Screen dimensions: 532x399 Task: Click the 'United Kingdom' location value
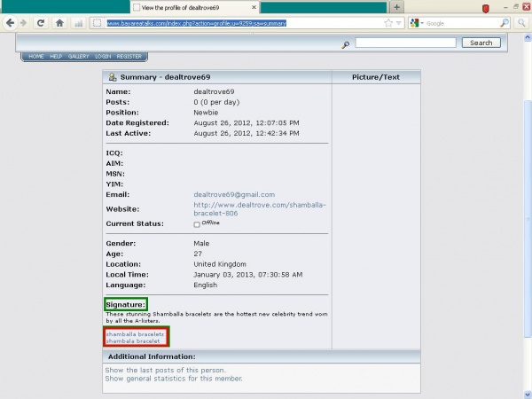click(220, 264)
